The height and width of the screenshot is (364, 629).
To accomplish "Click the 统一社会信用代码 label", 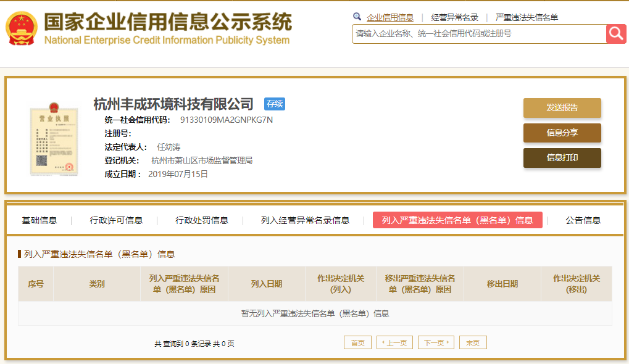I will (x=138, y=120).
